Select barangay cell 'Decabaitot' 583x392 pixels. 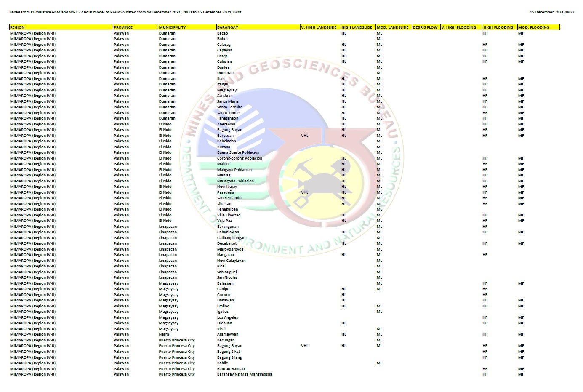[226, 243]
